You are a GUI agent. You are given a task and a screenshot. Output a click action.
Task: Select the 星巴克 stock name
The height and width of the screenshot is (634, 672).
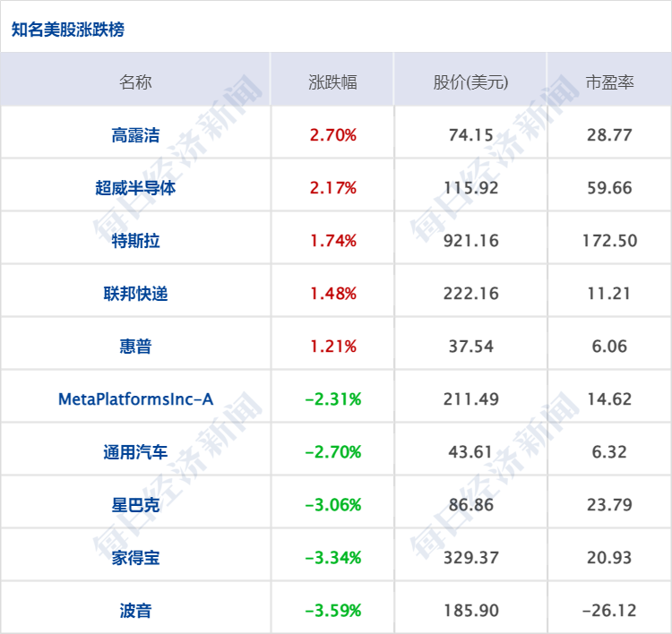pyautogui.click(x=135, y=505)
